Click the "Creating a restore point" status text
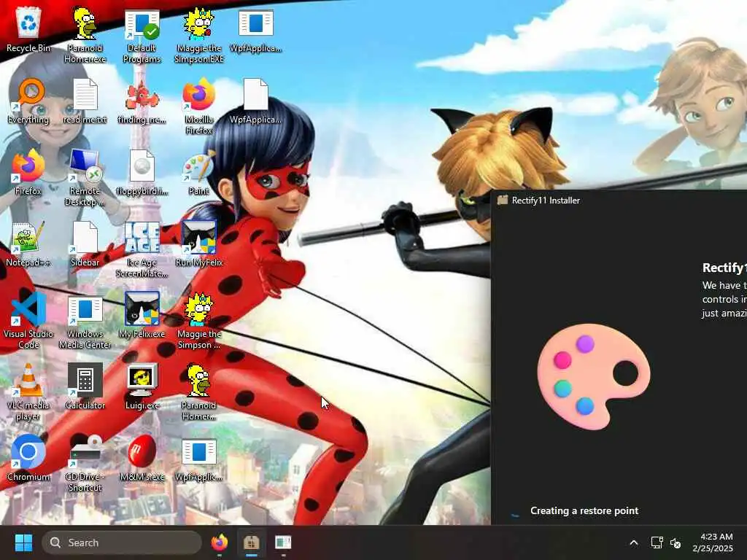 tap(584, 510)
